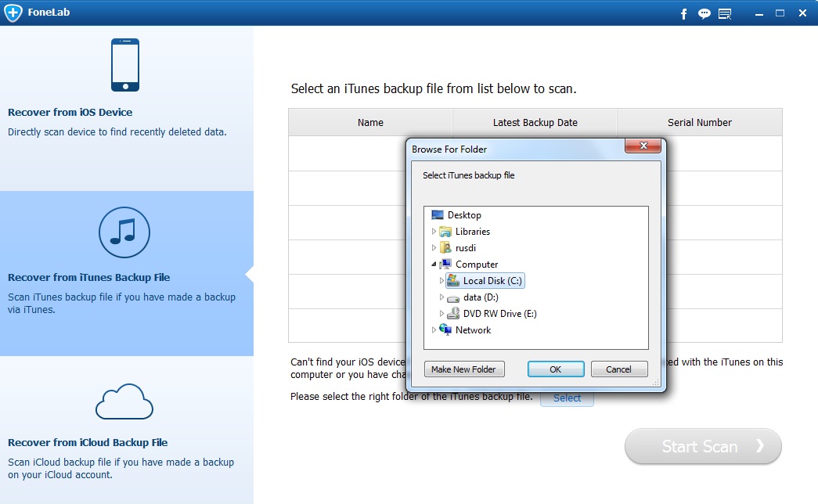Click the Network icon in tree
Screen dimensions: 818x504
(445, 329)
